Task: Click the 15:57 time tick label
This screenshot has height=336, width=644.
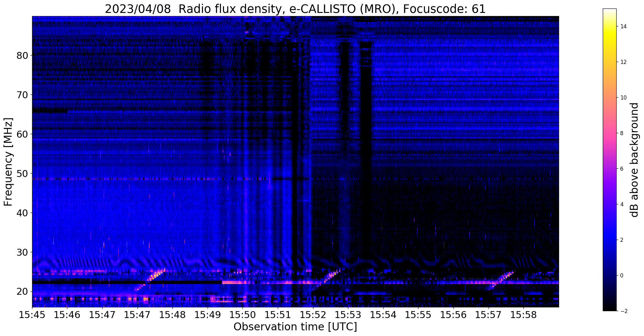Action: pos(488,315)
